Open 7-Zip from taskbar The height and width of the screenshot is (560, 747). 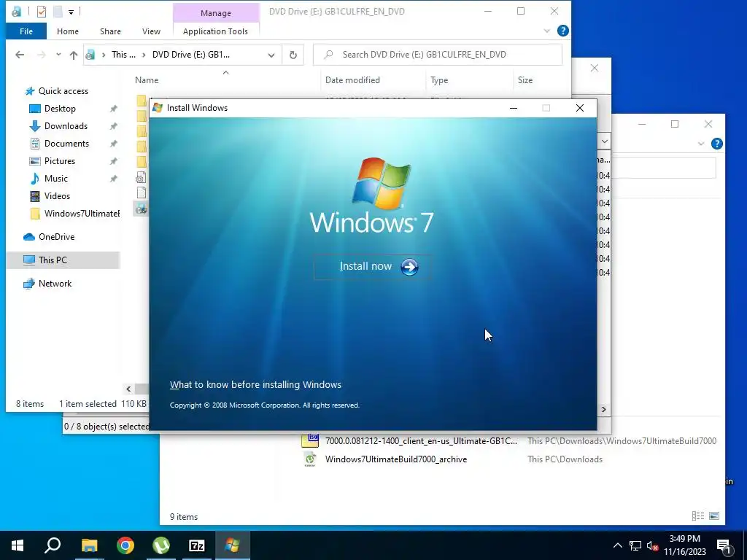[x=197, y=545]
